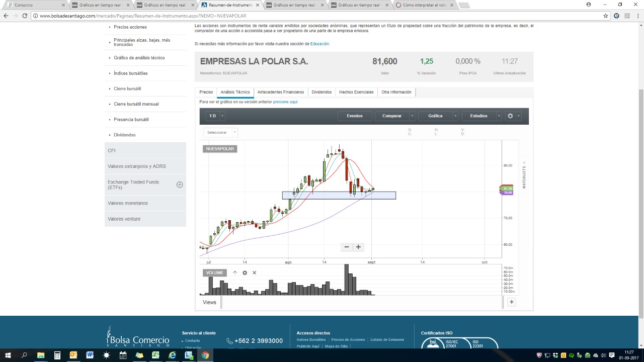
Task: Open chart settings gear in toolbar
Action: 510,116
